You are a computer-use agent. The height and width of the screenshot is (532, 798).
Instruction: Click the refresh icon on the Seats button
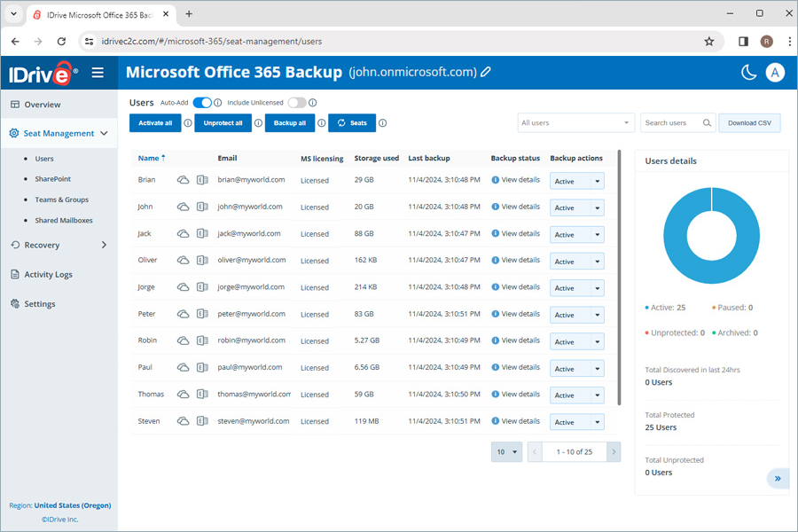click(342, 123)
